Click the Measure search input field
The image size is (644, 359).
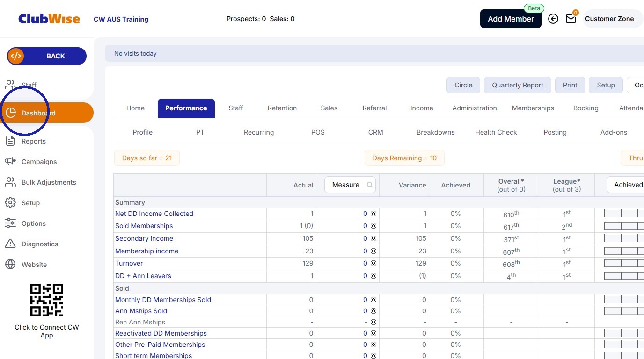tap(350, 185)
